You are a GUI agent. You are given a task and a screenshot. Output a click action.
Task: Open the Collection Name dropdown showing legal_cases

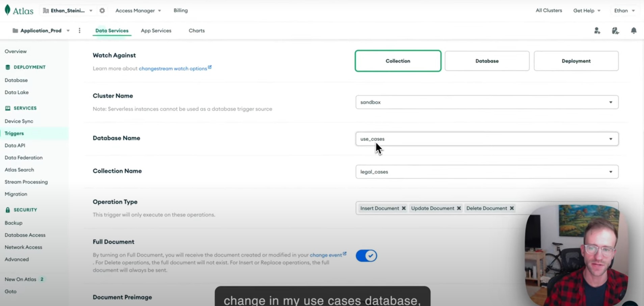[x=487, y=172]
